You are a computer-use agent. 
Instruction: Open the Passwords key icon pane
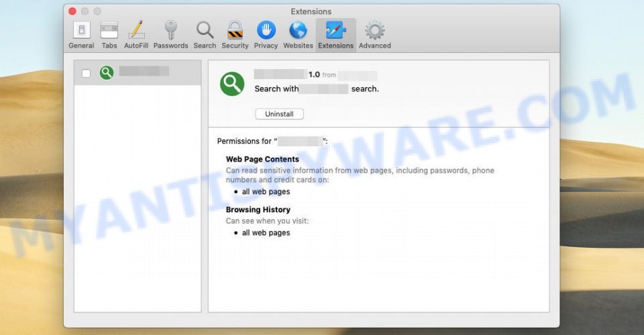pyautogui.click(x=170, y=35)
